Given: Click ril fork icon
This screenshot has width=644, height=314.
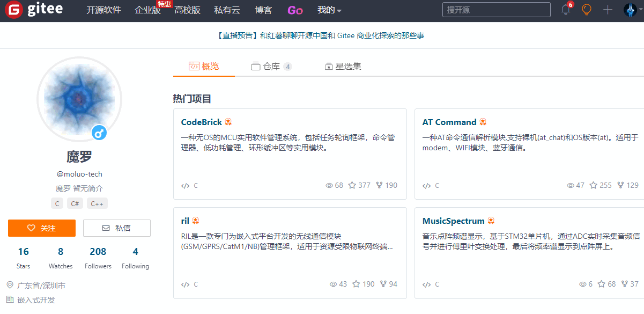Looking at the screenshot, I should coord(383,284).
